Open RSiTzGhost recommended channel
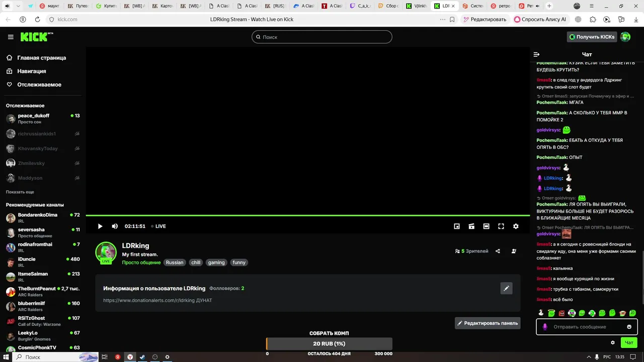Screen dimensions: 644x362 click(x=43, y=321)
